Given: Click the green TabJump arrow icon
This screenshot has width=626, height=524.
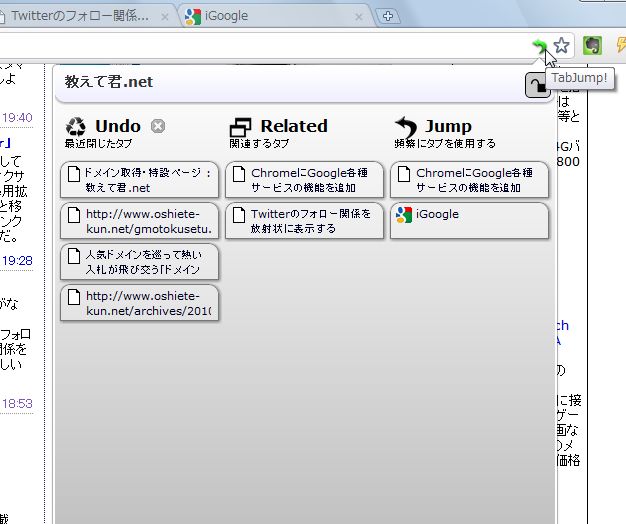Looking at the screenshot, I should (539, 46).
